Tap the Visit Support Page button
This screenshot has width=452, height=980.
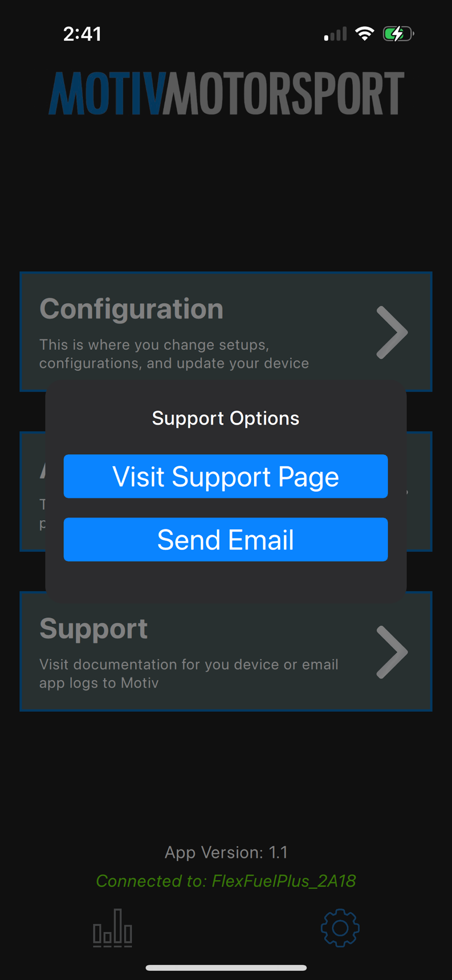click(x=226, y=476)
